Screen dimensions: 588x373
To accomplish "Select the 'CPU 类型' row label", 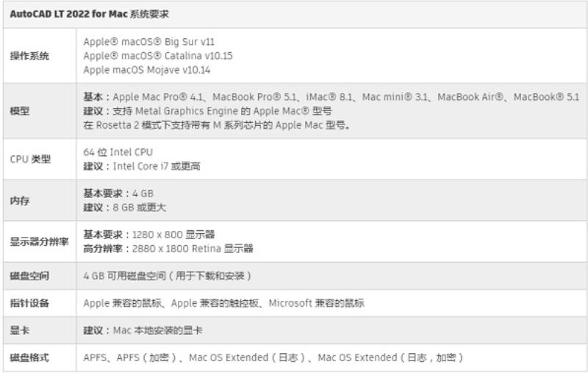I will (x=30, y=159).
